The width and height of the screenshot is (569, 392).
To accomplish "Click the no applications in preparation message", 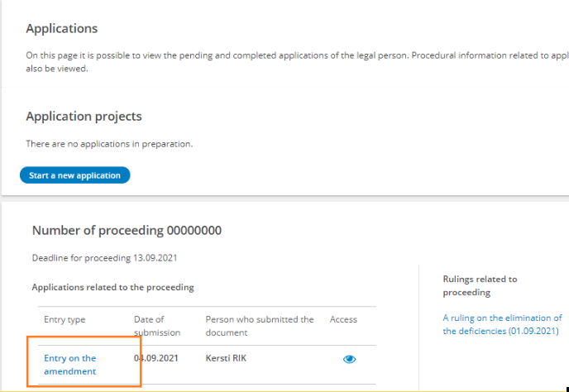I will pyautogui.click(x=109, y=144).
